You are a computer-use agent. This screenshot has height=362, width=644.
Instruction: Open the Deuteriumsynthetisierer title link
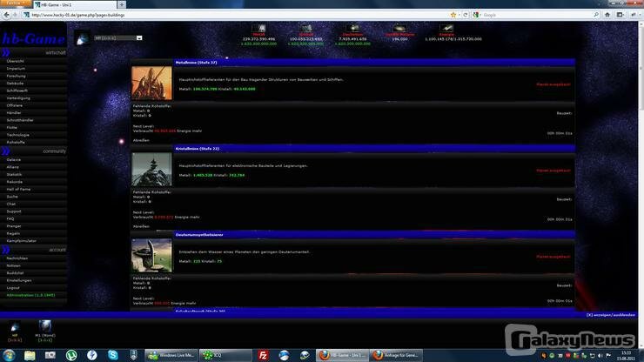(199, 235)
